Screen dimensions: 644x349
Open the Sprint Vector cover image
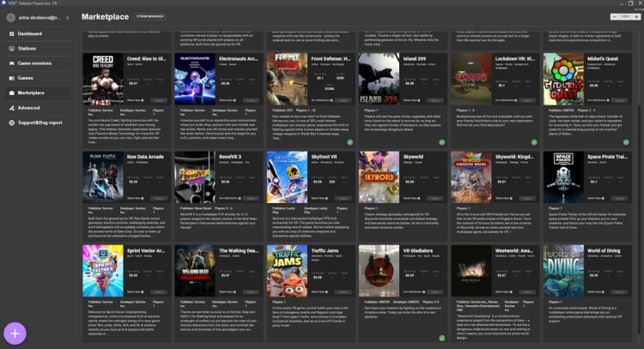pos(103,271)
